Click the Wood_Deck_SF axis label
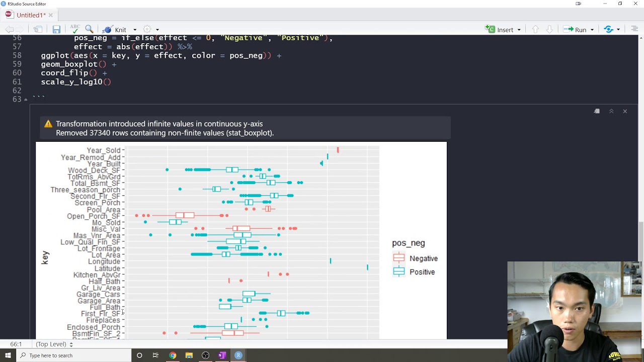The image size is (644, 362). point(94,170)
